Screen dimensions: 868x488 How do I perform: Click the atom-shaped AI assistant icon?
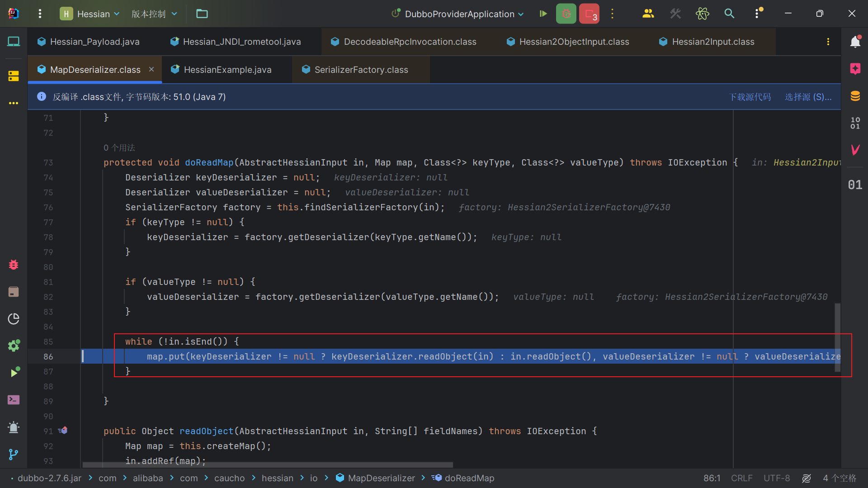click(x=703, y=14)
